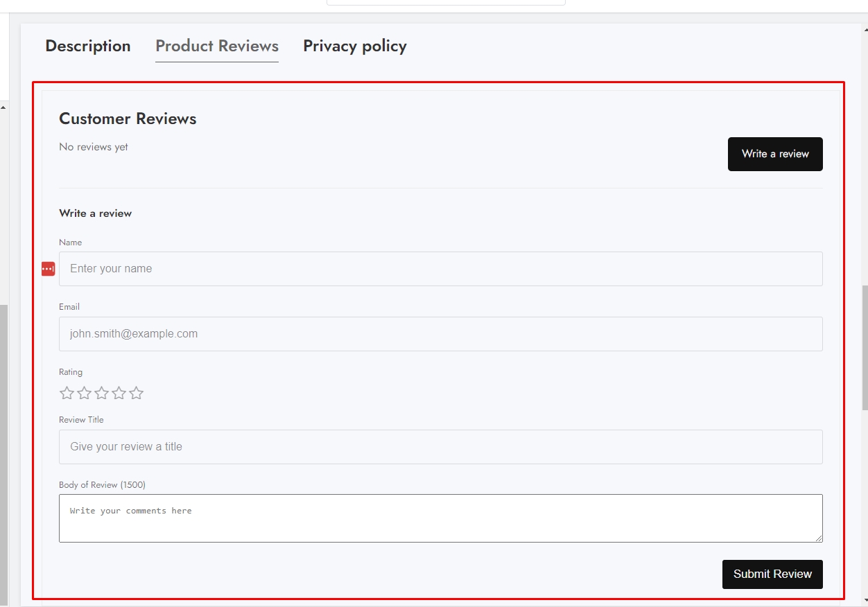Click the right page scrollbar thumb
The width and height of the screenshot is (868, 607).
coord(864,346)
